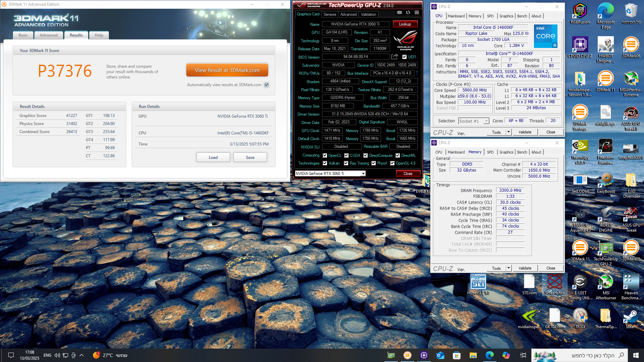Open the ThermSpy v3.0.1 desktop icon

580,152
